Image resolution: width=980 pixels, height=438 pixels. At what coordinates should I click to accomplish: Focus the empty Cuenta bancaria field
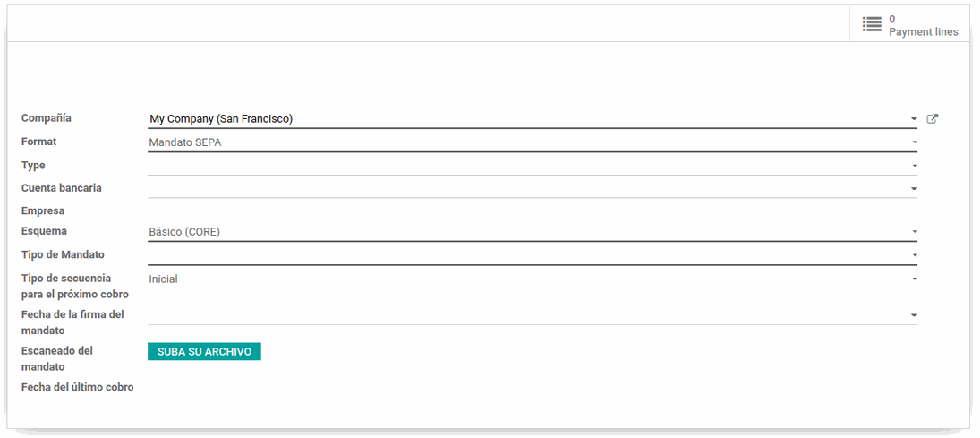pyautogui.click(x=526, y=188)
